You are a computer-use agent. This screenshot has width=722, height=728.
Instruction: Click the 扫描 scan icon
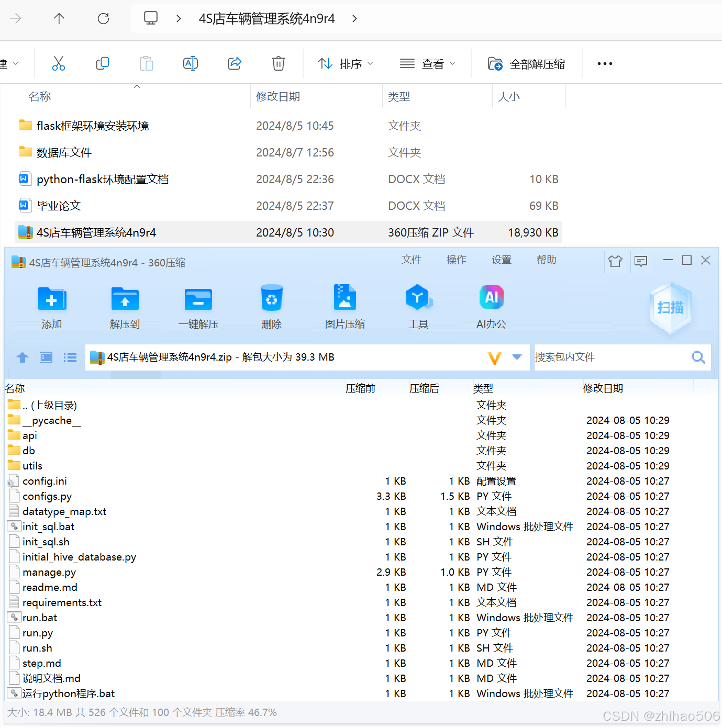coord(671,308)
